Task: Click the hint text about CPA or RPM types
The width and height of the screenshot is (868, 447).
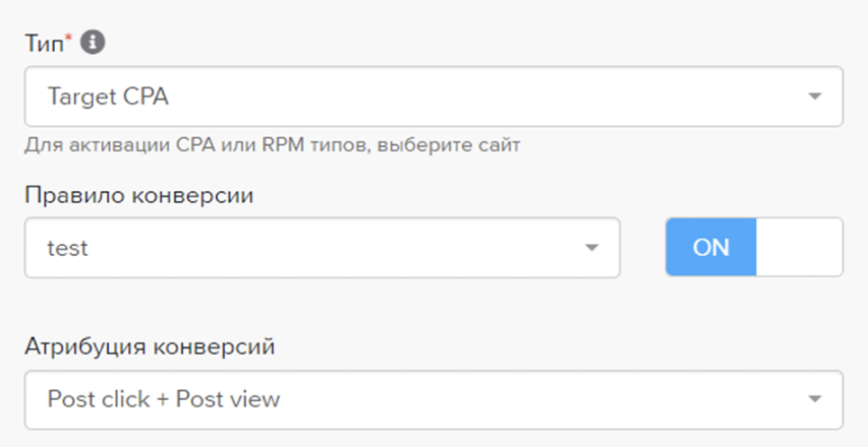Action: 272,144
